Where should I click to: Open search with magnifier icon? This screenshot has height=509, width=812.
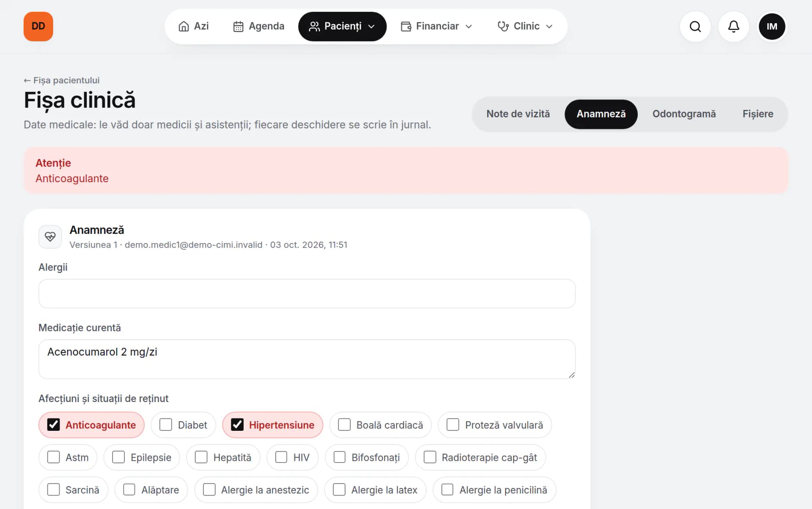click(x=695, y=27)
